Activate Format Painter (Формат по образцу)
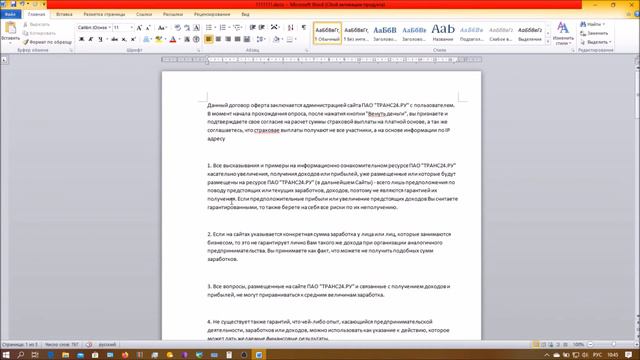640x360 pixels. pyautogui.click(x=47, y=42)
